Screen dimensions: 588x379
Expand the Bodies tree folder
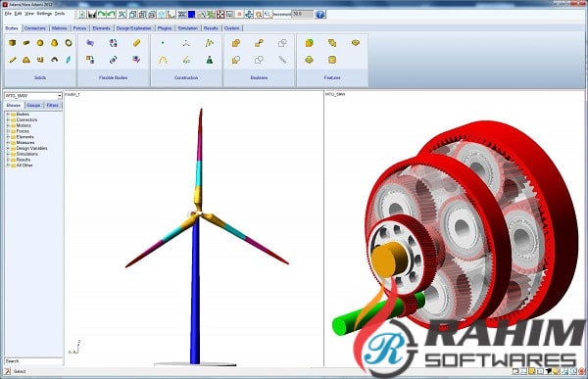point(8,115)
